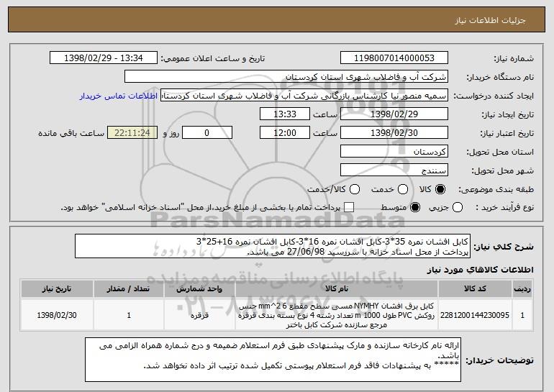Click the تعداد / مقدار column header
Screen dimensions: 554x392
(x=129, y=289)
